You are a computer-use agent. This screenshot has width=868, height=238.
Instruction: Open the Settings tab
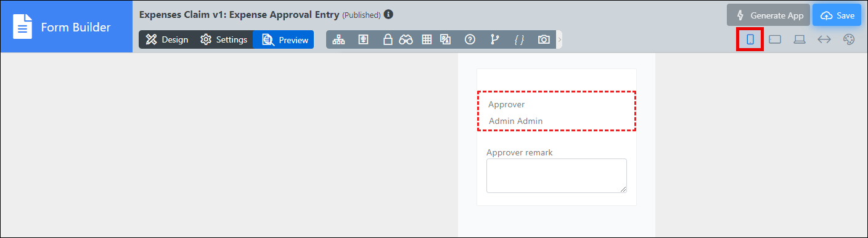224,39
